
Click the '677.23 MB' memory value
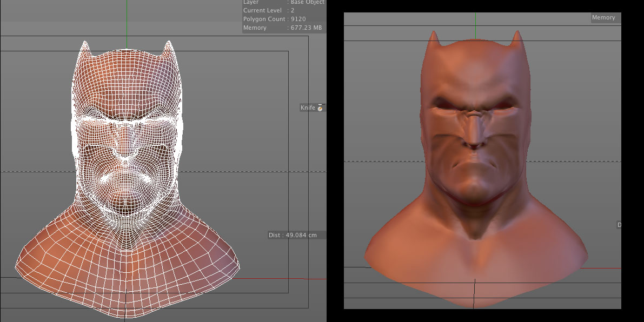(x=307, y=28)
